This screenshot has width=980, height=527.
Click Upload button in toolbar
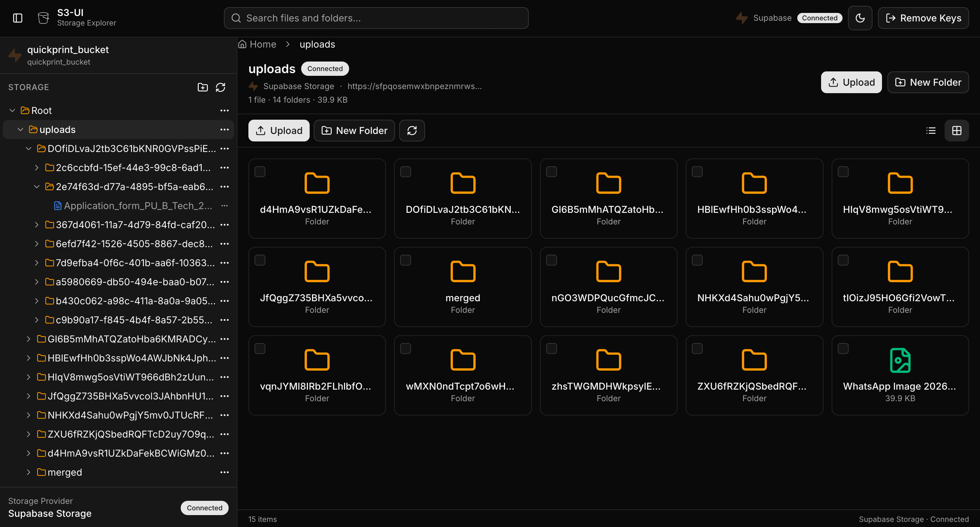pyautogui.click(x=279, y=131)
